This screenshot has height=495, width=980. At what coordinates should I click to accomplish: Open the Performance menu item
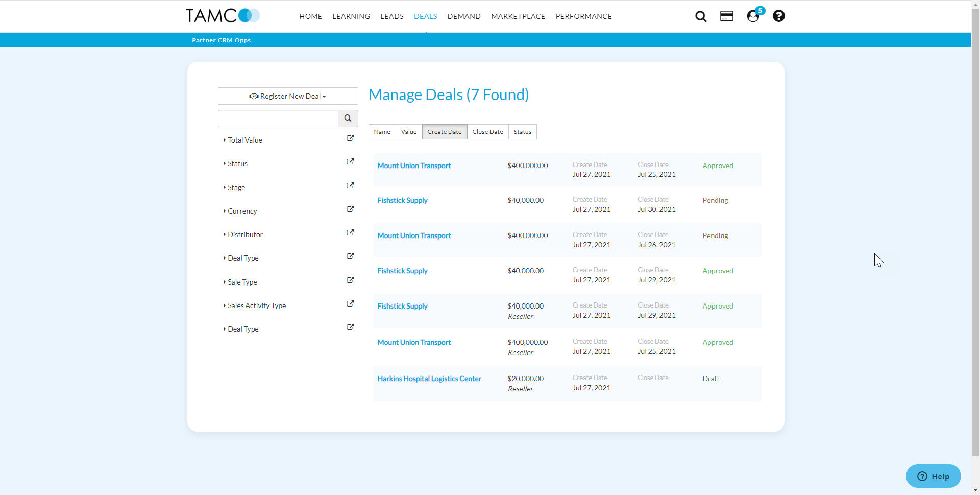pyautogui.click(x=583, y=16)
